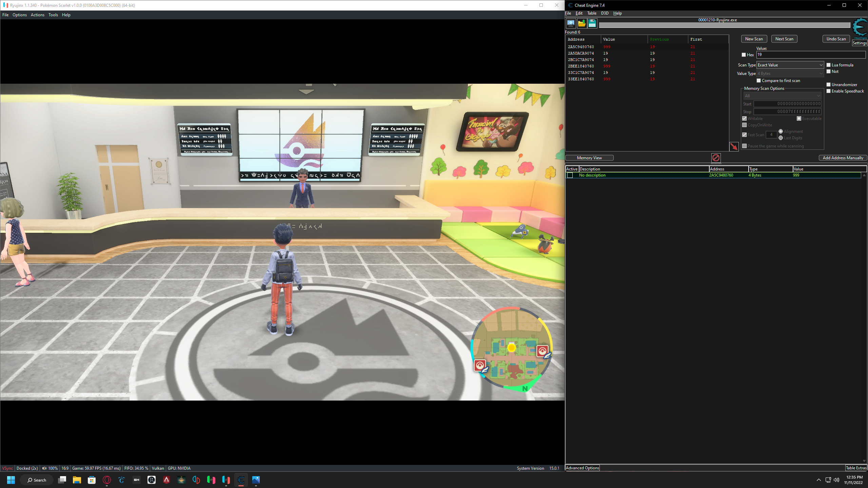Click the RuneScape R taskbar icon
868x488 pixels.
152,480
